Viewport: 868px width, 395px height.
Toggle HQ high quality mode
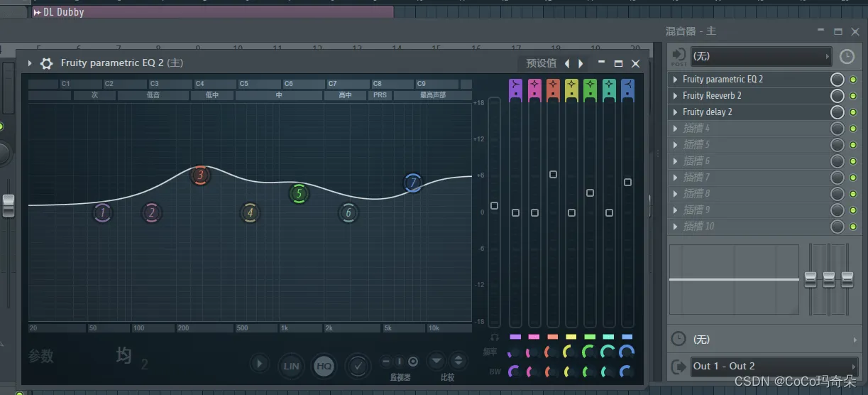tap(324, 366)
